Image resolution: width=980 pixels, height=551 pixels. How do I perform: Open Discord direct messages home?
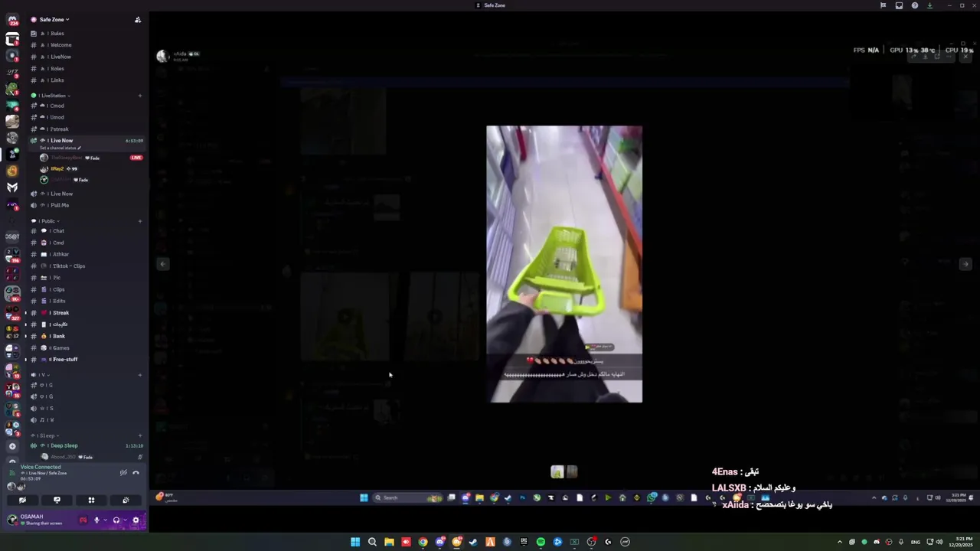pos(12,21)
